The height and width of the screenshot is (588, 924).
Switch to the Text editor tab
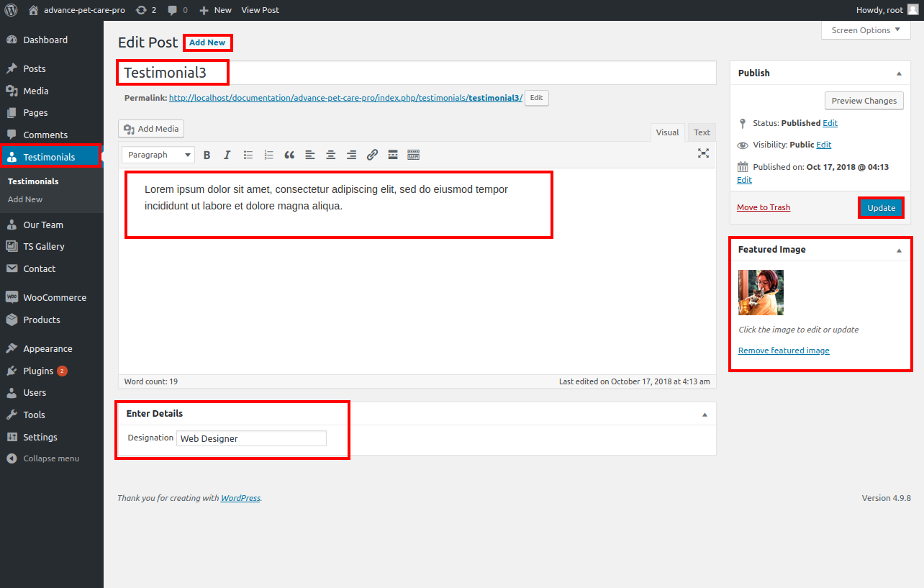[702, 132]
